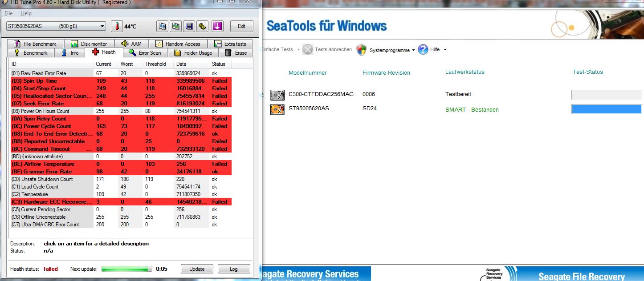Select the (BC) Command Timeout row

(121, 149)
